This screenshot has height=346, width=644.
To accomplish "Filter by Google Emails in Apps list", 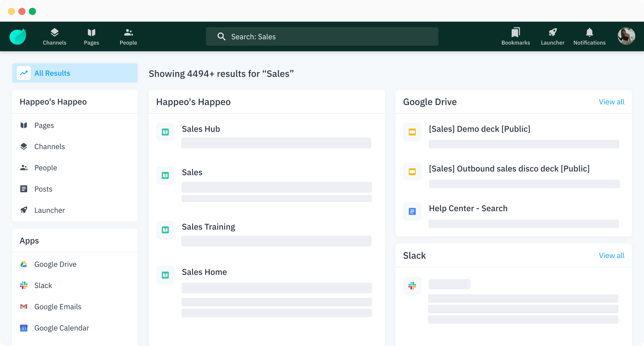I will [75, 306].
